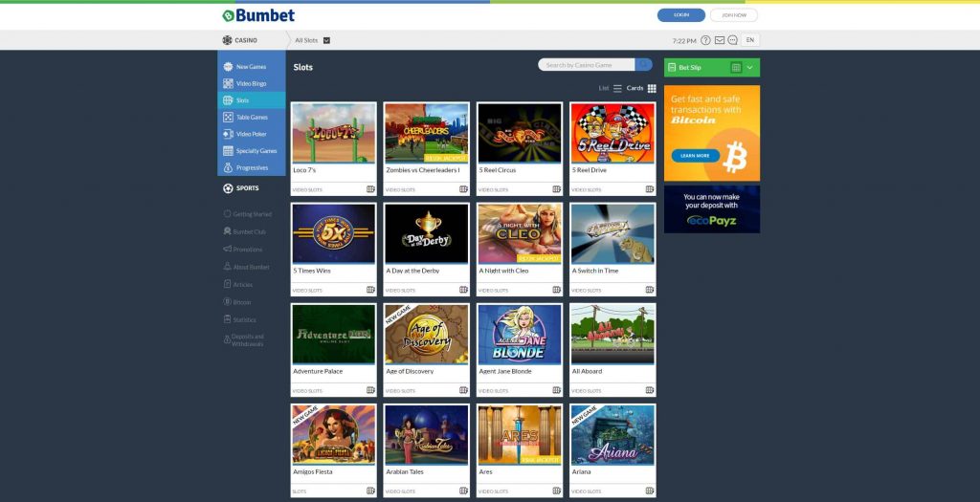
Task: Open the Ariana game thumbnail
Action: (612, 434)
